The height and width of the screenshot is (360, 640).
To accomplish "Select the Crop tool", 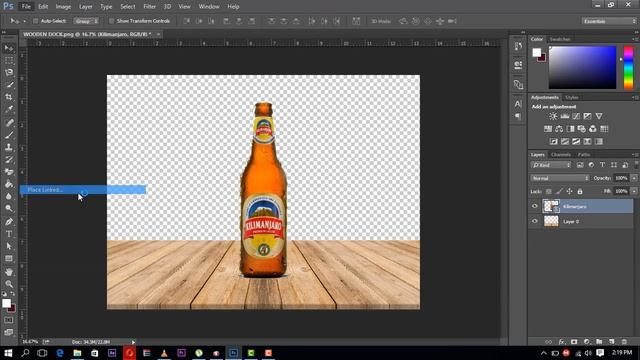I will [9, 97].
